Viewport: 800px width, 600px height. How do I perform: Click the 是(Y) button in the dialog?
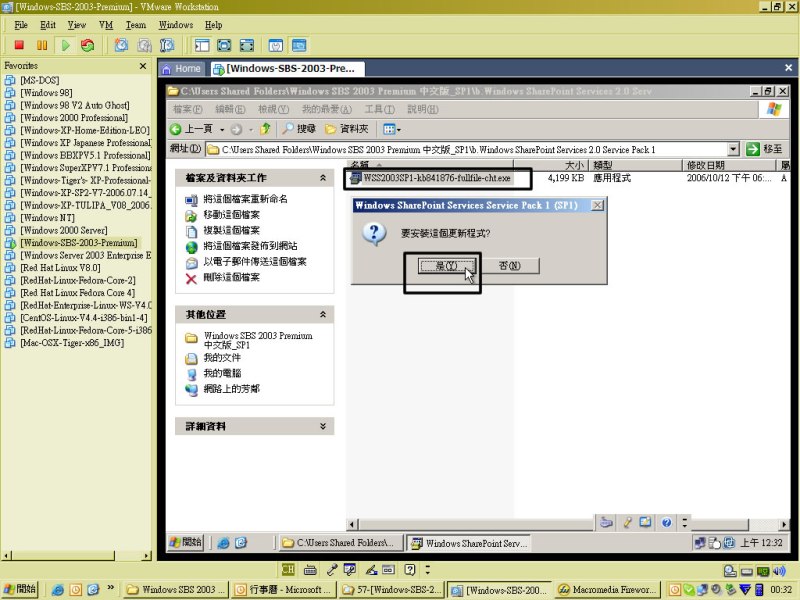(446, 266)
